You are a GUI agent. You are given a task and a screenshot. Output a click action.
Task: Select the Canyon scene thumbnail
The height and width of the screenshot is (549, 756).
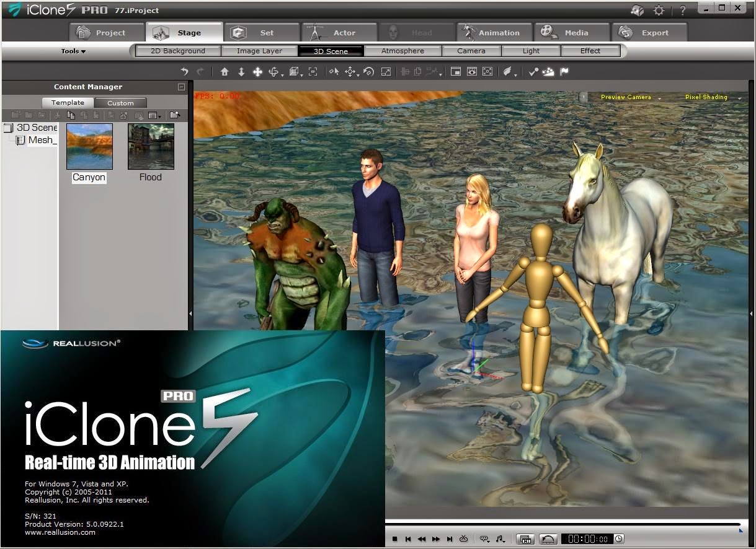point(89,146)
